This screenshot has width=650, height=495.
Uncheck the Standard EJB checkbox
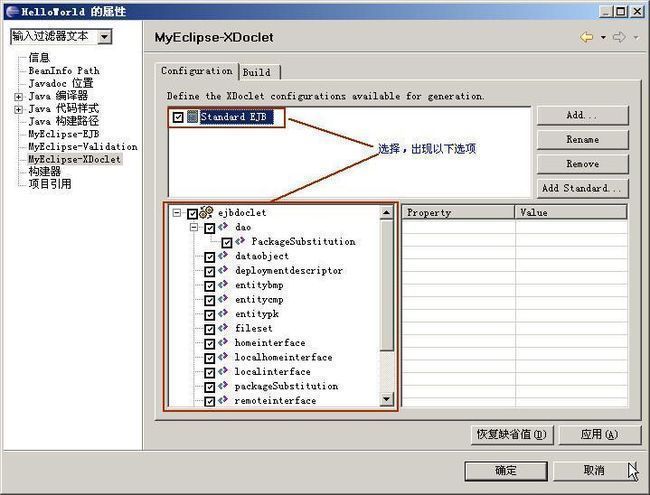point(178,117)
